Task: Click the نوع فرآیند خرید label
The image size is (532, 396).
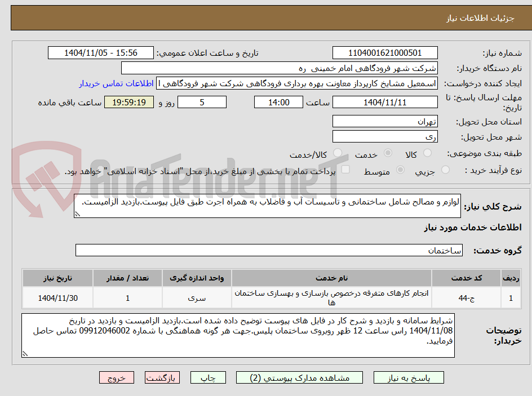Action: 493,170
